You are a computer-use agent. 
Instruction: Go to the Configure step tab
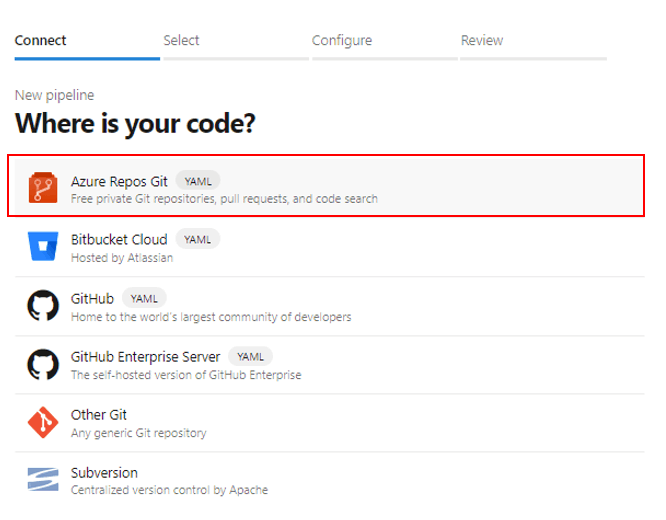click(342, 40)
